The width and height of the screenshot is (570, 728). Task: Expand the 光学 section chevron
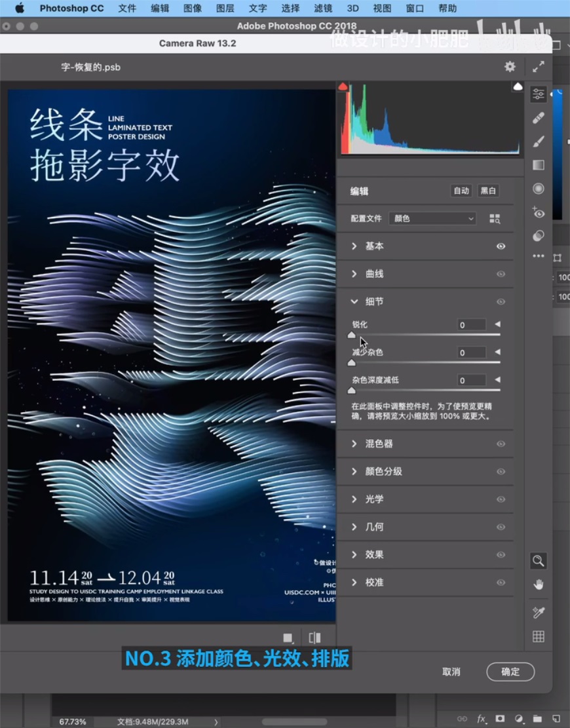pos(354,499)
